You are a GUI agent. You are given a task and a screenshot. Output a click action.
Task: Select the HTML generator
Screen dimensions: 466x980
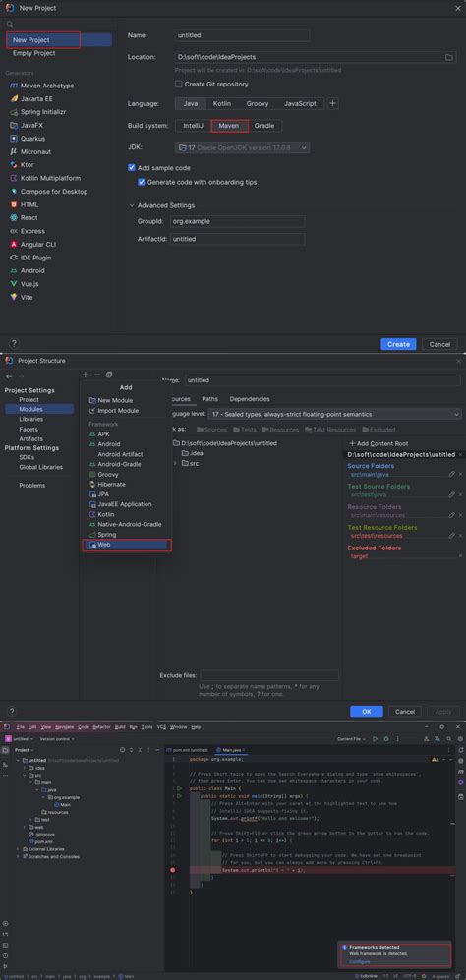(24, 205)
